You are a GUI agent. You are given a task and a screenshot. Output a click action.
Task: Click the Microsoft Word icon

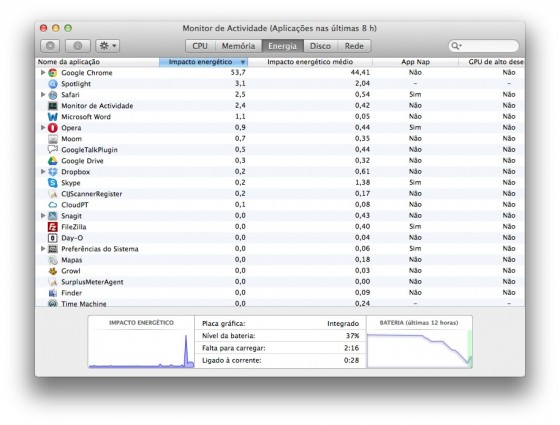click(x=52, y=117)
